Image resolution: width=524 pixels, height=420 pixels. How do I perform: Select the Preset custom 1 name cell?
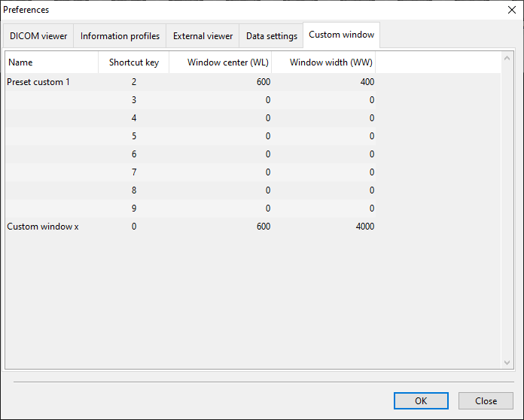(x=52, y=82)
